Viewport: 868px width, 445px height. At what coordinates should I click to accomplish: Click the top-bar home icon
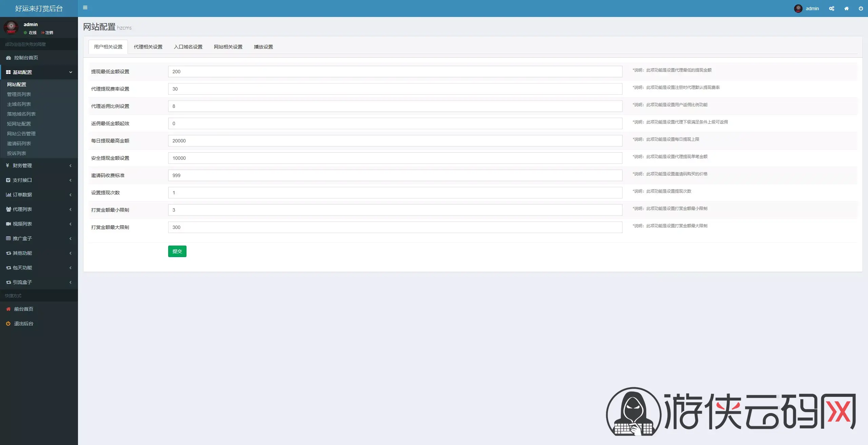846,8
